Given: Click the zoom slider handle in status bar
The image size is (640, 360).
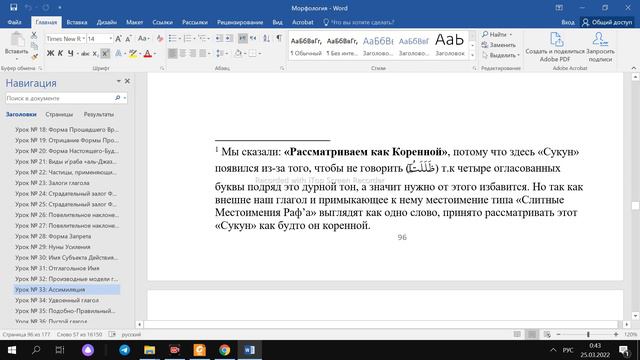Looking at the screenshot, I should click(x=588, y=334).
